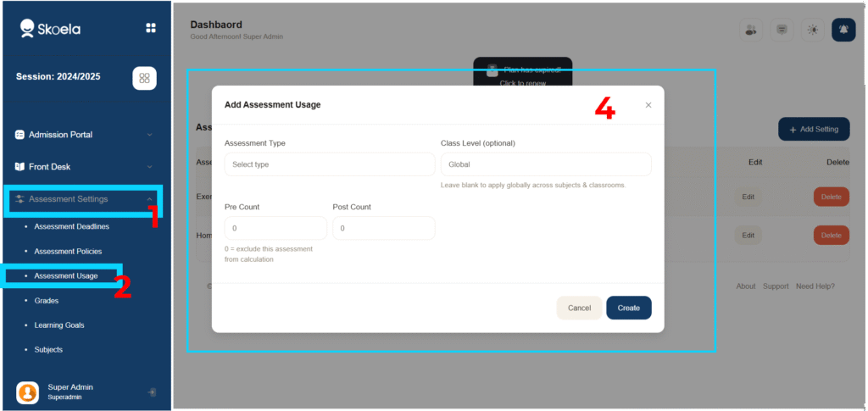Screen dimensions: 868x411
Task: Open the messages chat icon in header
Action: click(782, 30)
